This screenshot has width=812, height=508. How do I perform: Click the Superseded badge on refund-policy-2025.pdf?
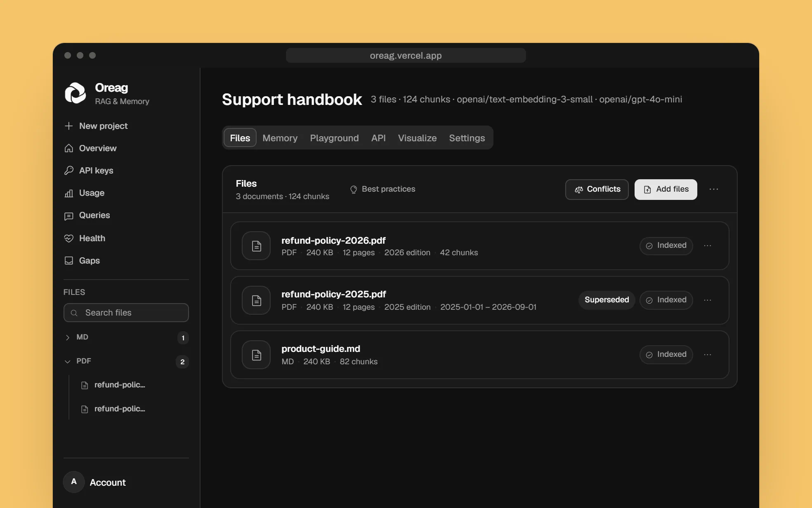pos(607,300)
